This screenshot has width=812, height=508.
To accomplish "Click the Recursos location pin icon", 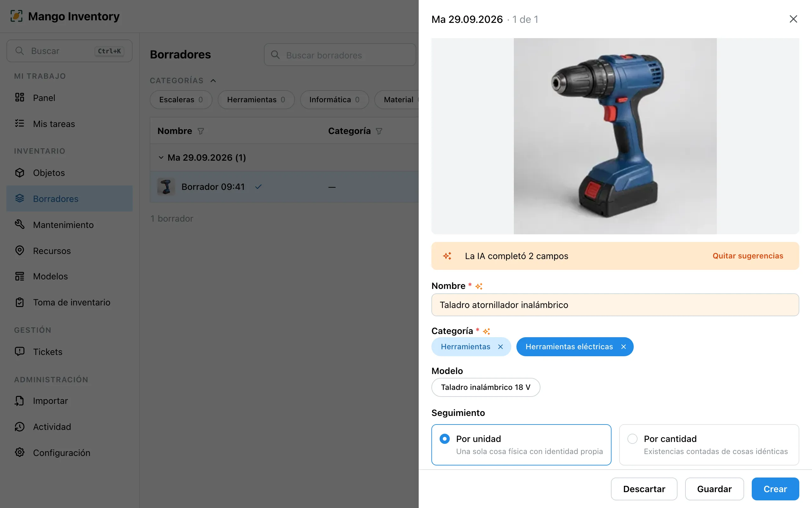I will 19,251.
